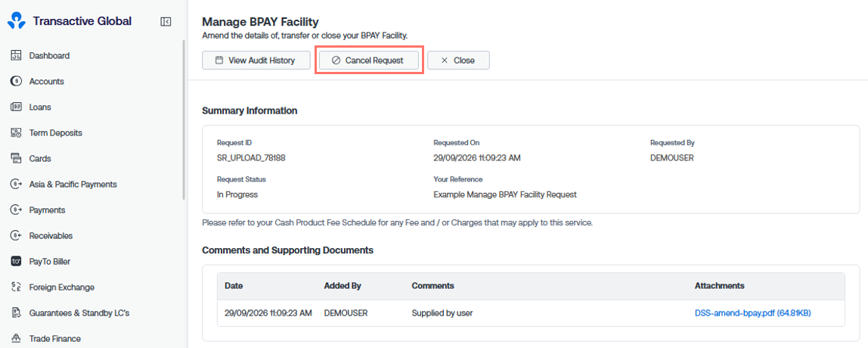Click the Cards icon in the sidebar
The height and width of the screenshot is (348, 868).
16,158
